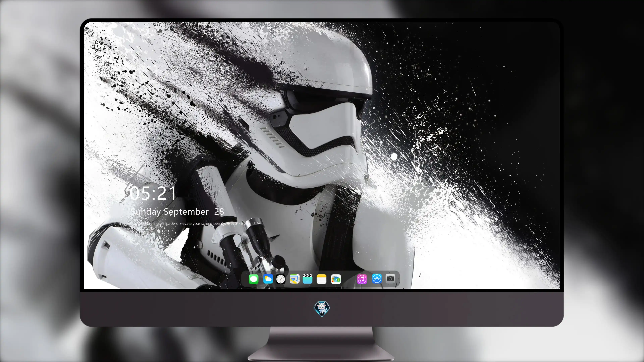Open the Clock app in the dock

tap(281, 279)
